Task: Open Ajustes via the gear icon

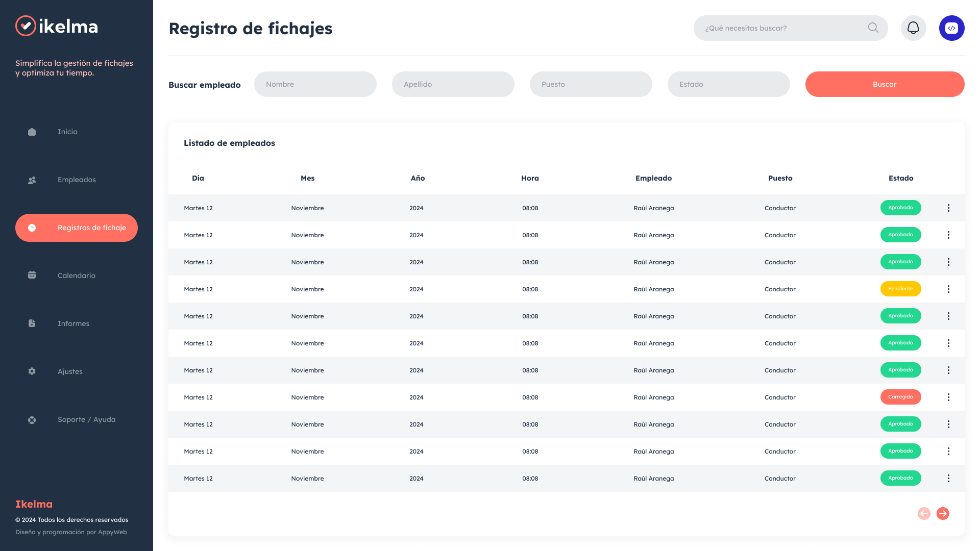Action: pos(32,371)
